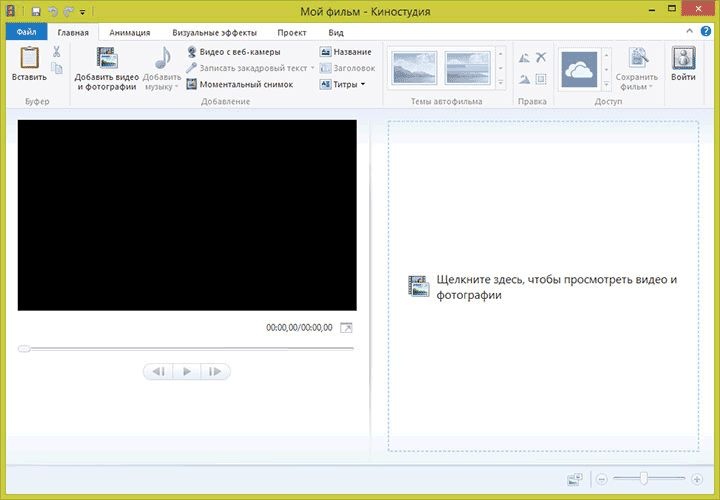Expand the AutoMovie themes gallery
720x500 pixels.
[x=500, y=84]
